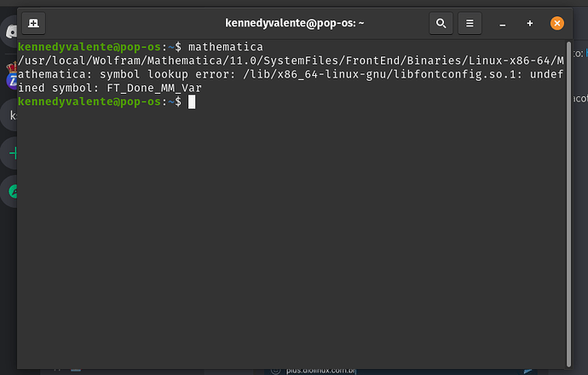Click Discord explore servers compass icon
588x375 pixels.
(x=11, y=191)
